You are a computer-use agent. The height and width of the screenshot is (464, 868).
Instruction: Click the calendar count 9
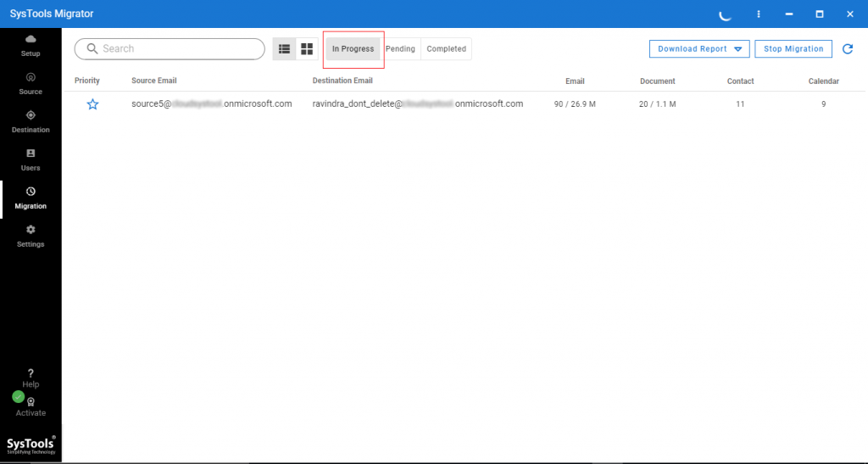coord(823,104)
